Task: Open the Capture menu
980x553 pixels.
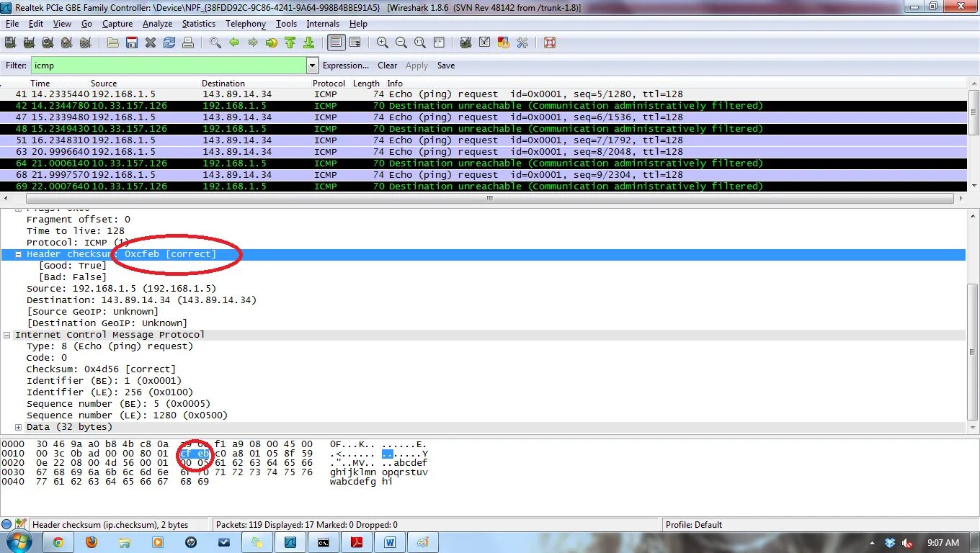Action: [117, 24]
